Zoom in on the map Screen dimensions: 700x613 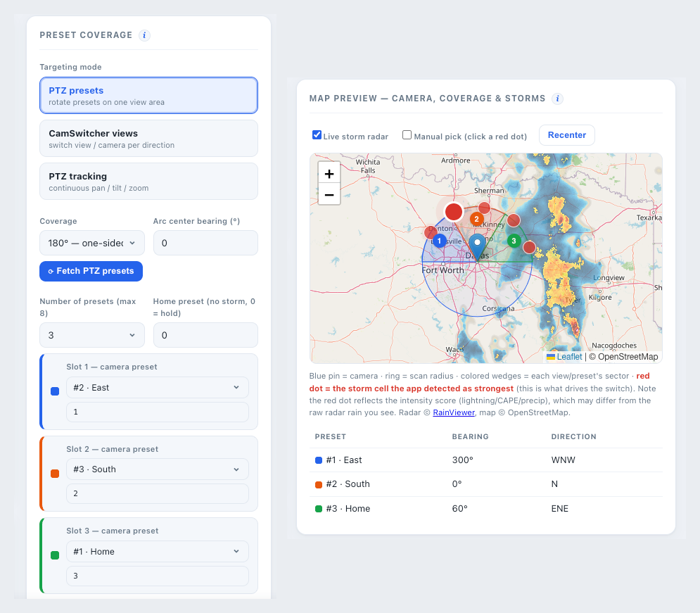(x=329, y=174)
